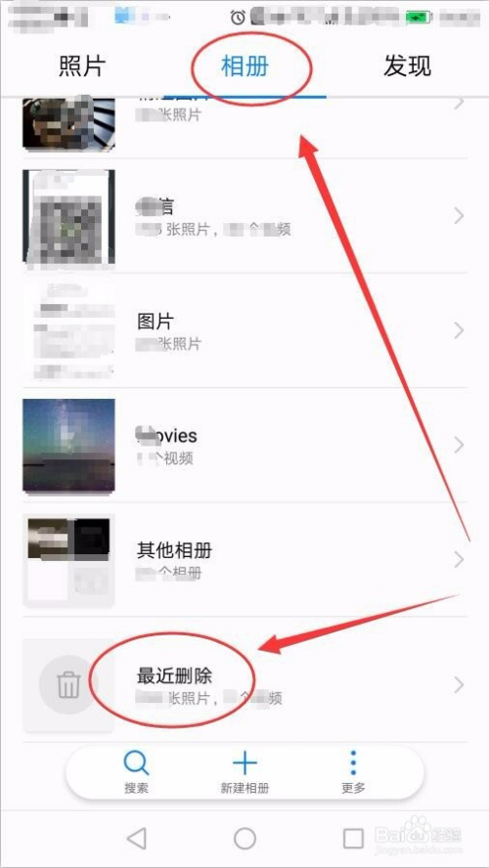Expand chevron on 图片 album row
Screen dimensions: 489x868
click(x=459, y=330)
